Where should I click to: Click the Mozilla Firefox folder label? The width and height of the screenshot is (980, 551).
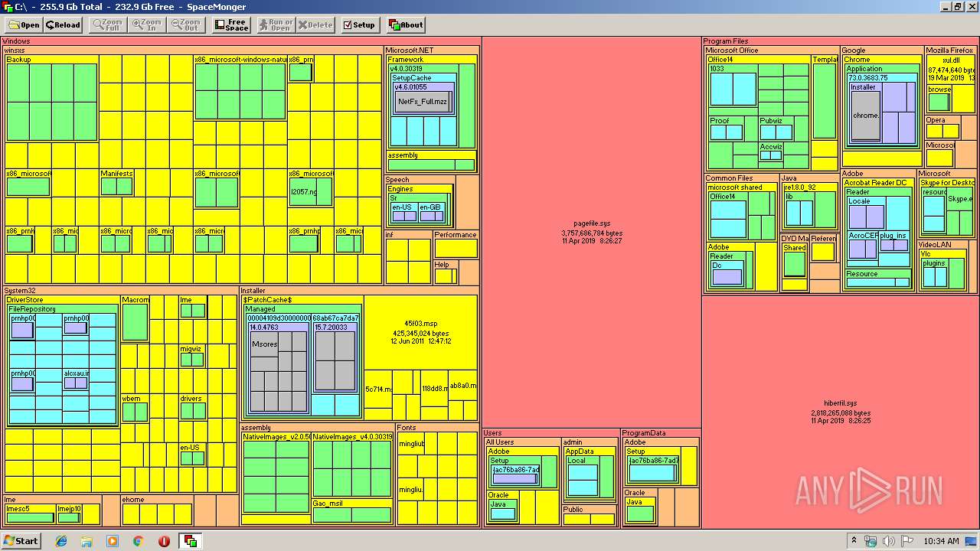949,51
